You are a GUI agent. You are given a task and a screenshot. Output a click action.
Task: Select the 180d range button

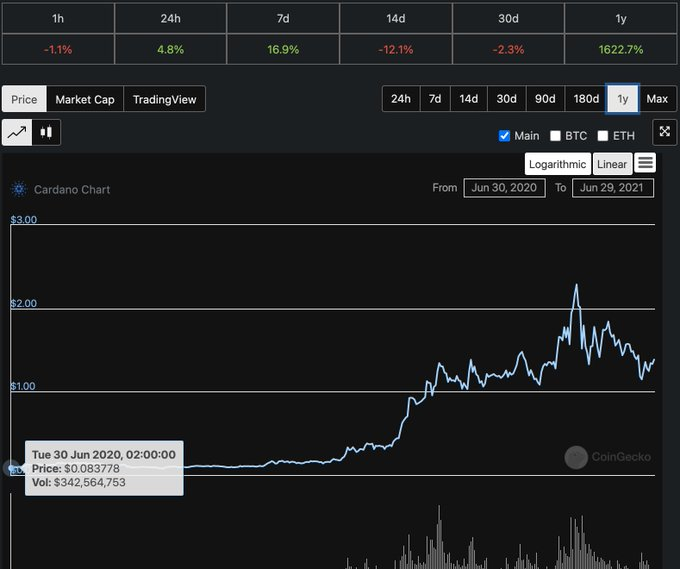click(x=586, y=99)
